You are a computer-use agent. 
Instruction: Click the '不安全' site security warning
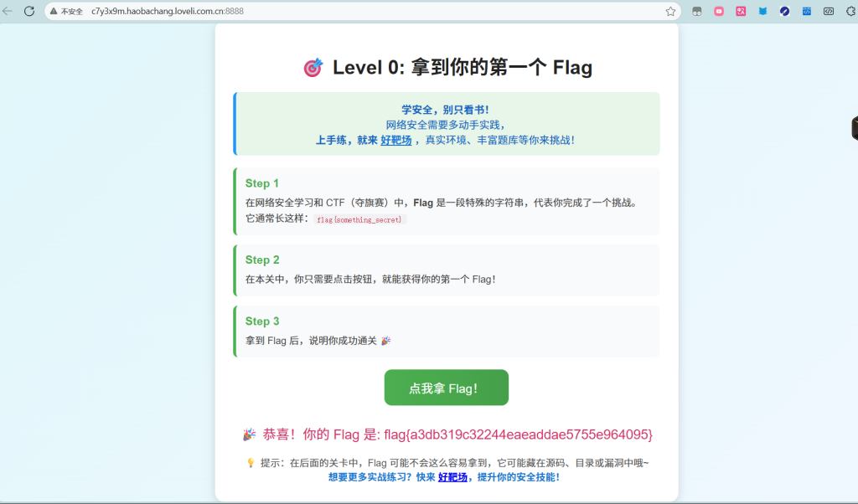[x=66, y=12]
